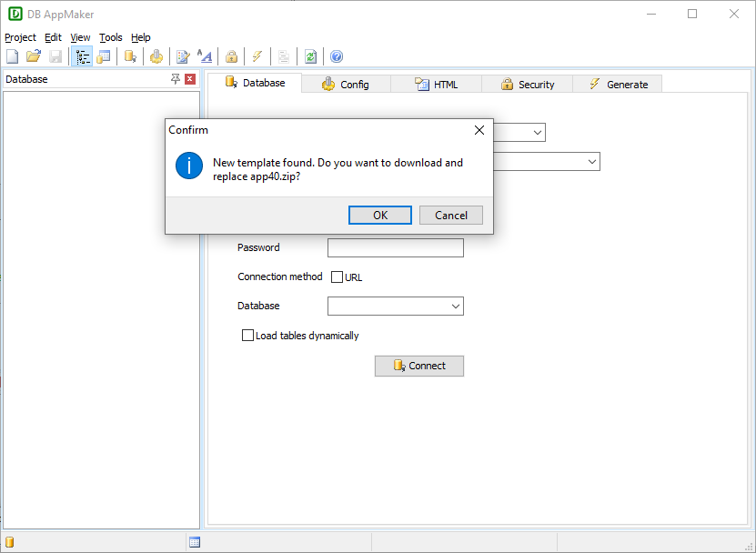Cancel the template download prompt
This screenshot has width=756, height=553.
click(x=451, y=215)
